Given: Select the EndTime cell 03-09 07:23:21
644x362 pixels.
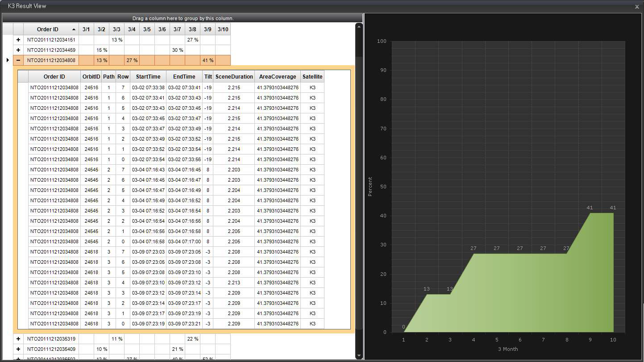Looking at the screenshot, I should click(x=184, y=324).
